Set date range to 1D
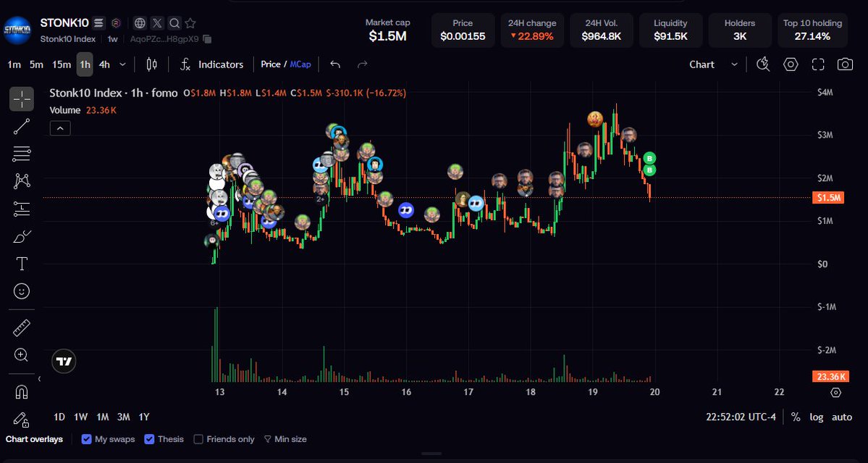Image resolution: width=868 pixels, height=463 pixels. click(x=59, y=417)
